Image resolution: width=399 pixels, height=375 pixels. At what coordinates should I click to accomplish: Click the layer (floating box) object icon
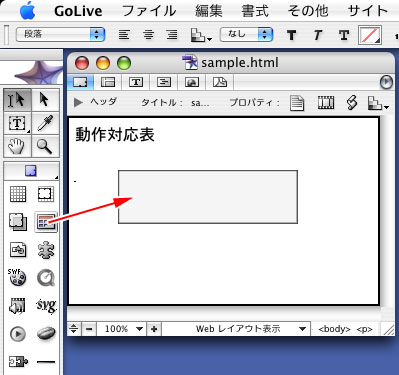tap(18, 222)
